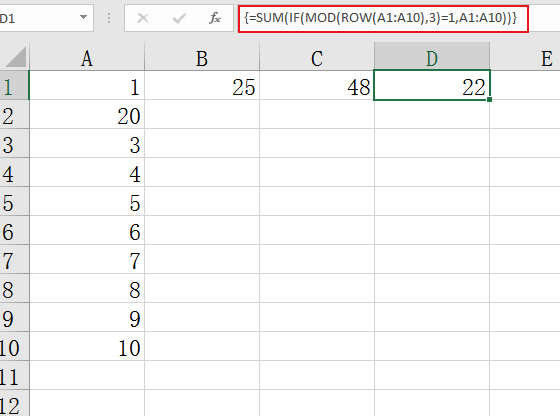Viewport: 560px width, 416px height.
Task: Open the Insert Function fx icon
Action: coord(215,18)
